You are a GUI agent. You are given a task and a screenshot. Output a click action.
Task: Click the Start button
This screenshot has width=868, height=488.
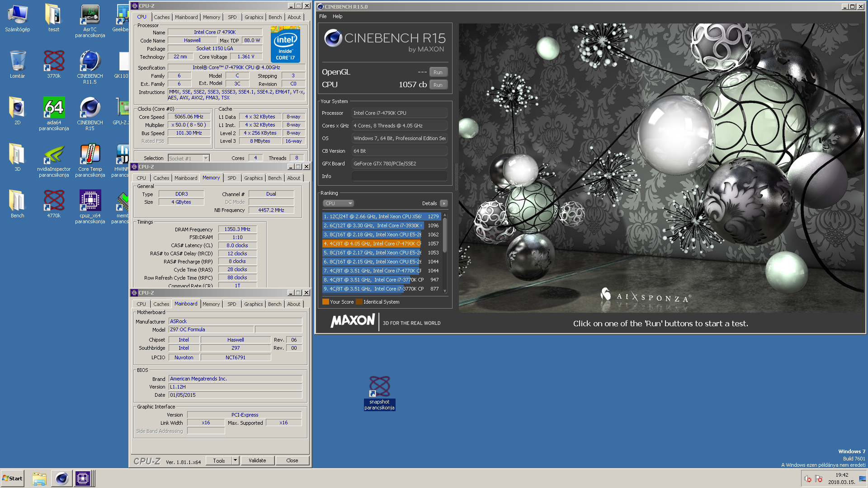(x=12, y=479)
